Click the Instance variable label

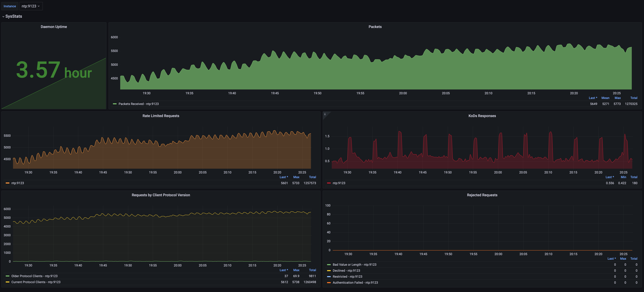pos(10,6)
